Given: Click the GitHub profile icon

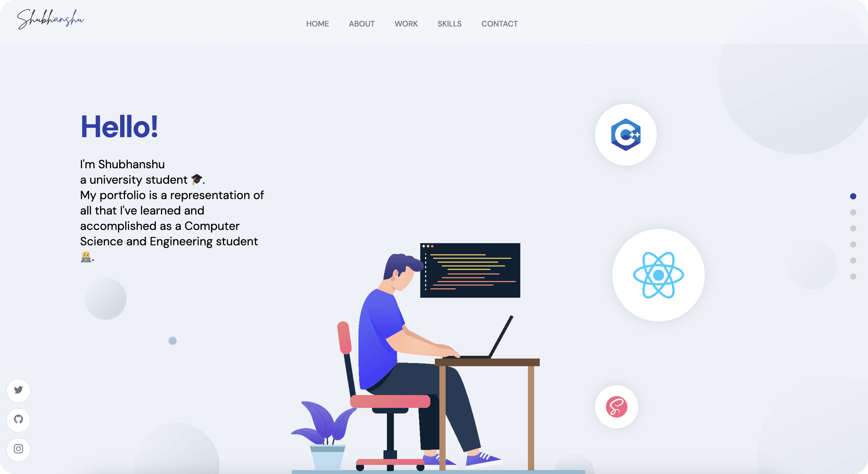Looking at the screenshot, I should click(18, 419).
